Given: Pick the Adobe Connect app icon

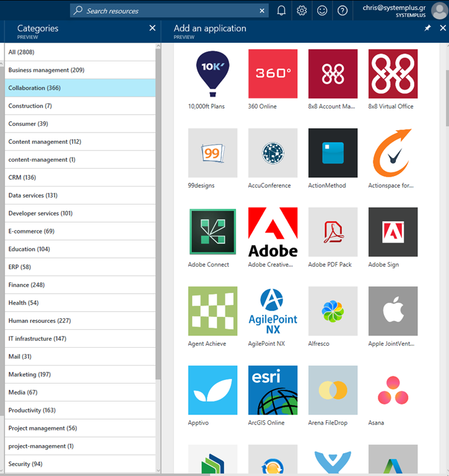Looking at the screenshot, I should 212,232.
